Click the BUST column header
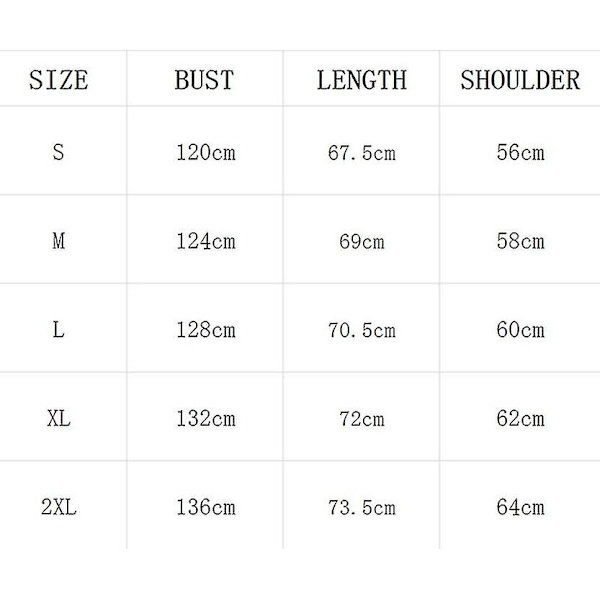The width and height of the screenshot is (600, 600). 204,80
